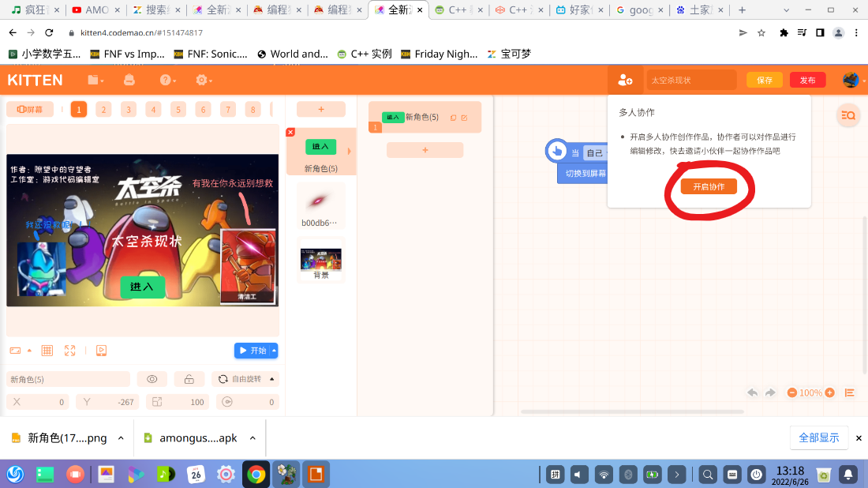Add a new actor with the plus button

321,110
